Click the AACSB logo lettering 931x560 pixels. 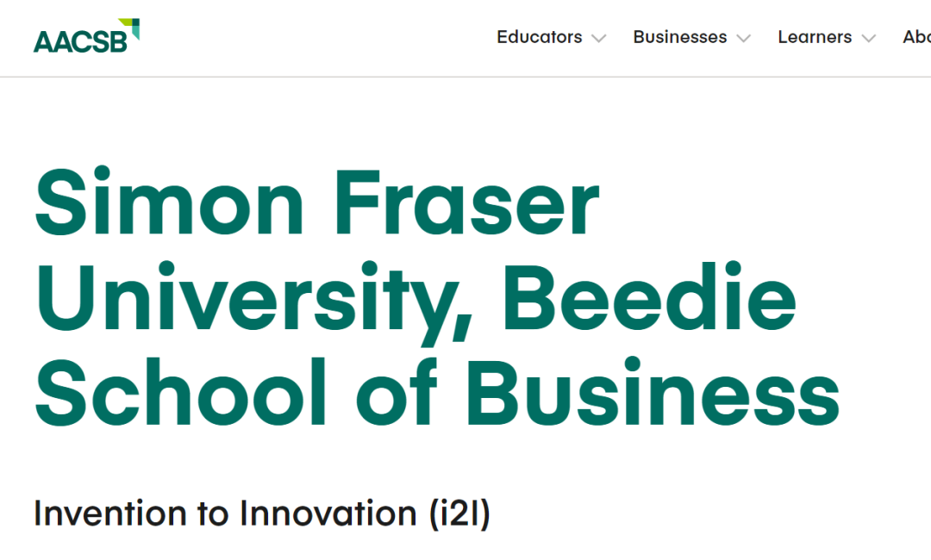coord(80,41)
